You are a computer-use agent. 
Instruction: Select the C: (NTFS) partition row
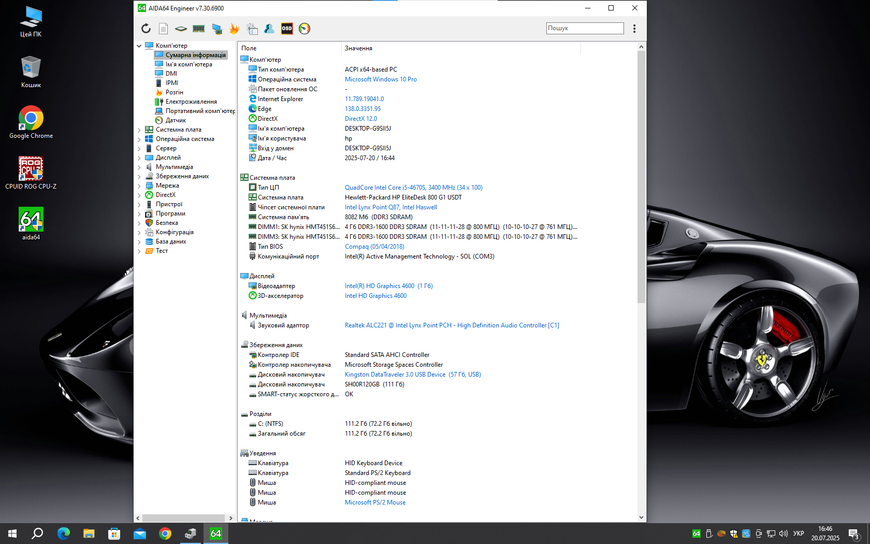click(x=410, y=424)
